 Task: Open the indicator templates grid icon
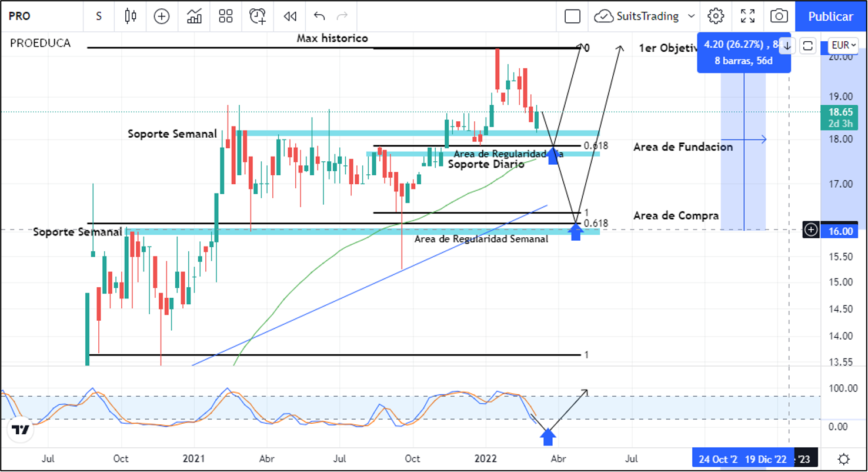[226, 16]
